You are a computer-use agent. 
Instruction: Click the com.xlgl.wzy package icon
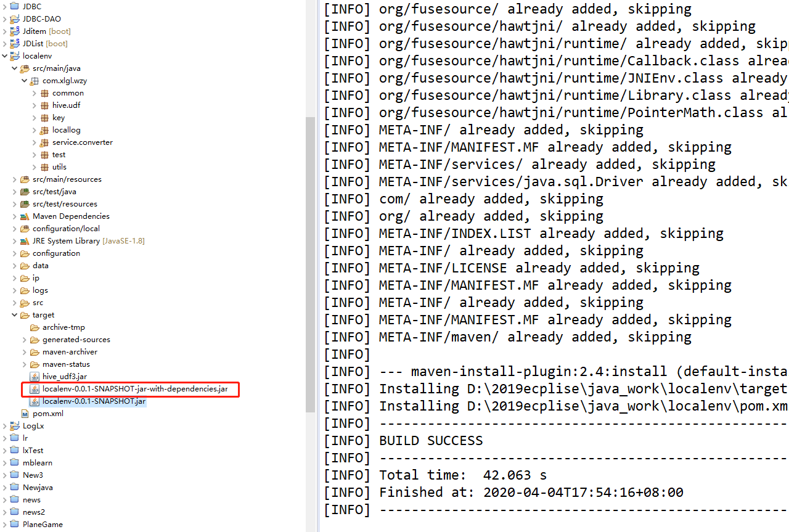[x=35, y=80]
